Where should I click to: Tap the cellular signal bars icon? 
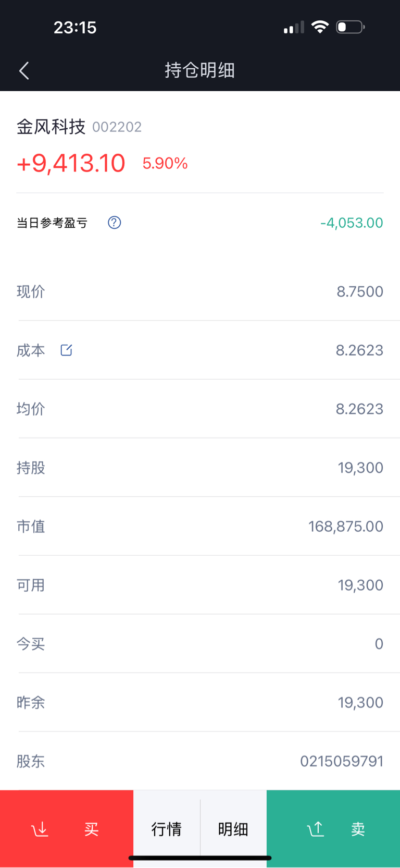point(294,27)
